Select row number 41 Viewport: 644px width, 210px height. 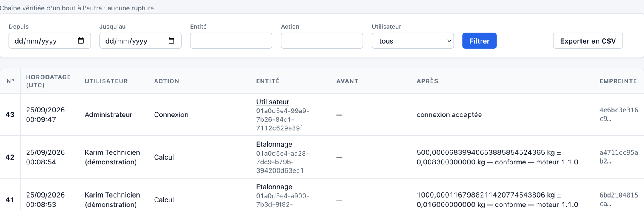(10, 200)
